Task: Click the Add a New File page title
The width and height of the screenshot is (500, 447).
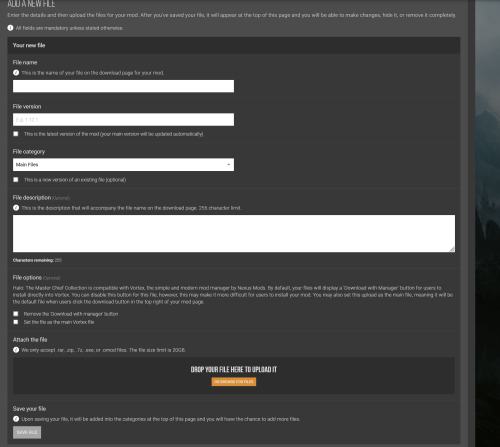Action: point(31,4)
